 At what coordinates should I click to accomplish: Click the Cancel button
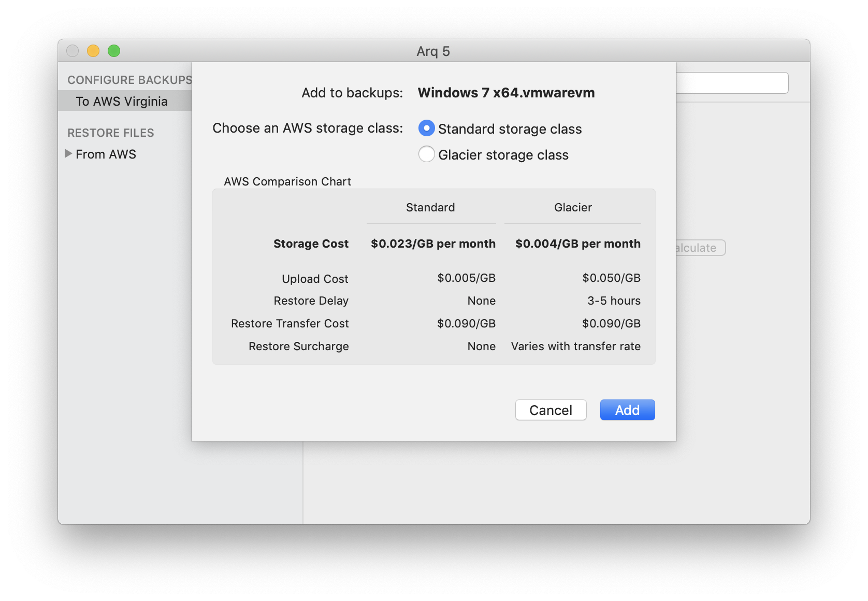pos(551,410)
